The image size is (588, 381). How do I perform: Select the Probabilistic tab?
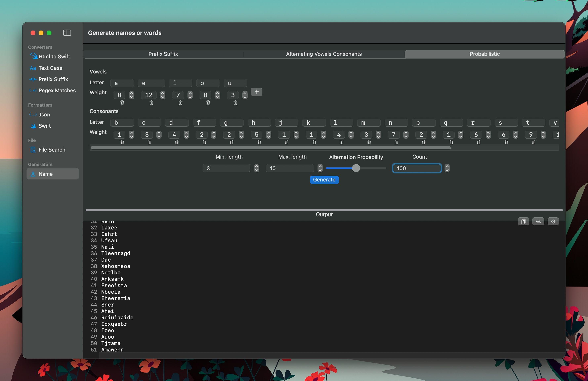[485, 54]
